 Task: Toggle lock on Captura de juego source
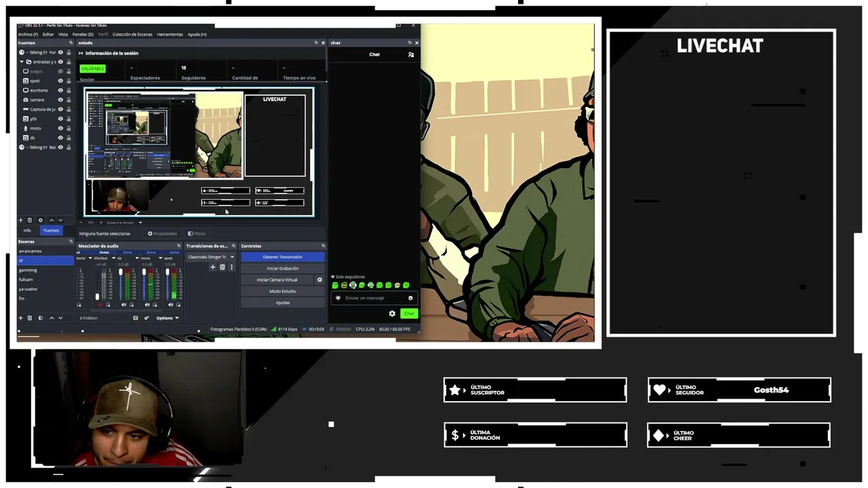68,109
